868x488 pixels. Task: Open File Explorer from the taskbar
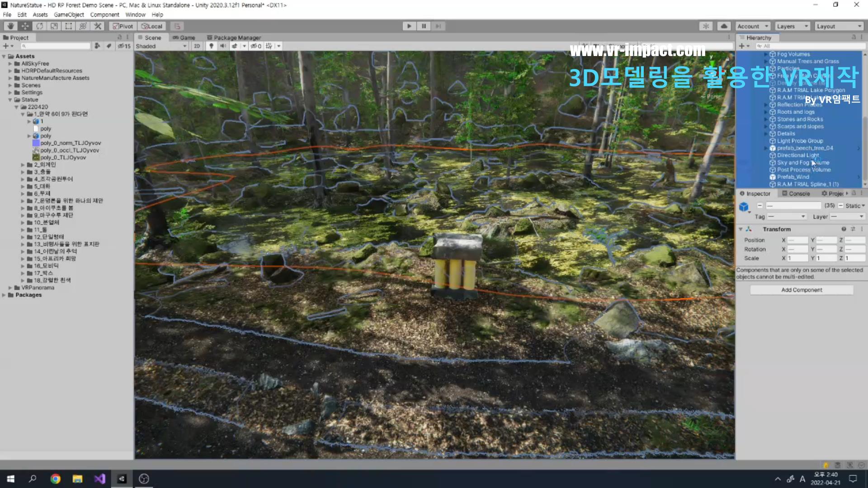click(77, 479)
